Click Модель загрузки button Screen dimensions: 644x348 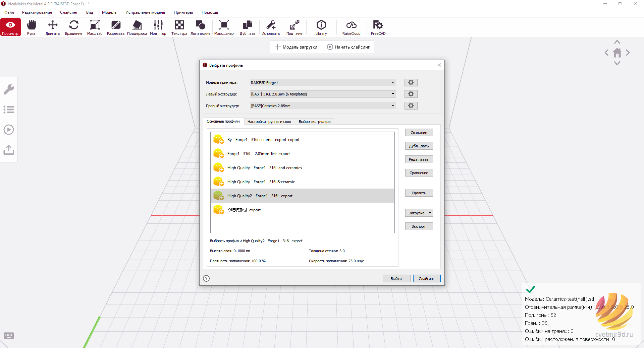tap(296, 47)
